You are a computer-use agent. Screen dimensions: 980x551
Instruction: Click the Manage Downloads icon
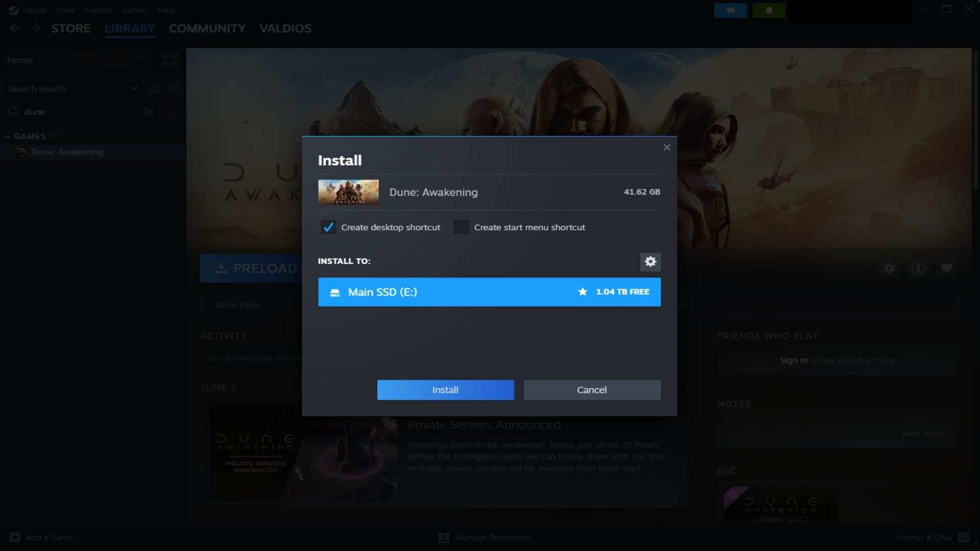(x=444, y=538)
